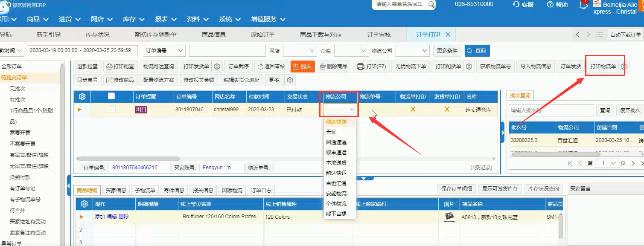Image resolution: width=644 pixels, height=246 pixels.
Task: Open gear settings next to 更多 button
Action: pos(290,80)
